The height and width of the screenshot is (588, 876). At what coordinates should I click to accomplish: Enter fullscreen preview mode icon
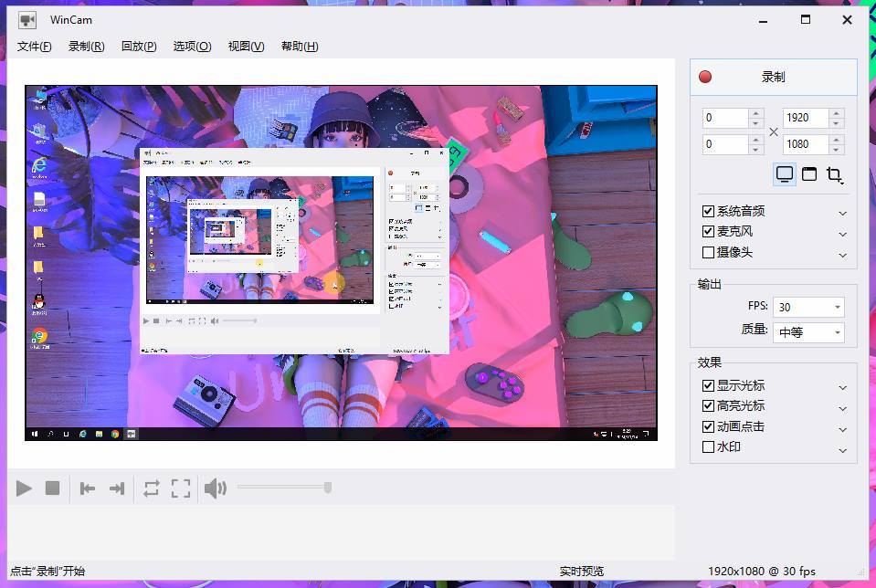(x=181, y=488)
